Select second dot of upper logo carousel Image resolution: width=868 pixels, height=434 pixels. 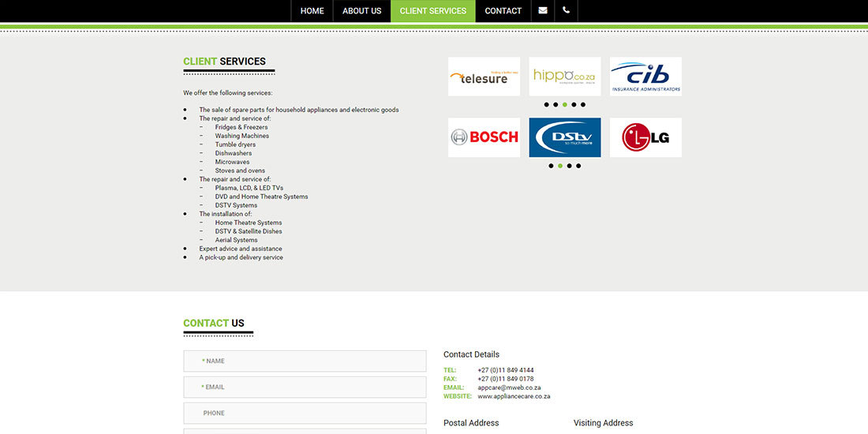click(556, 105)
